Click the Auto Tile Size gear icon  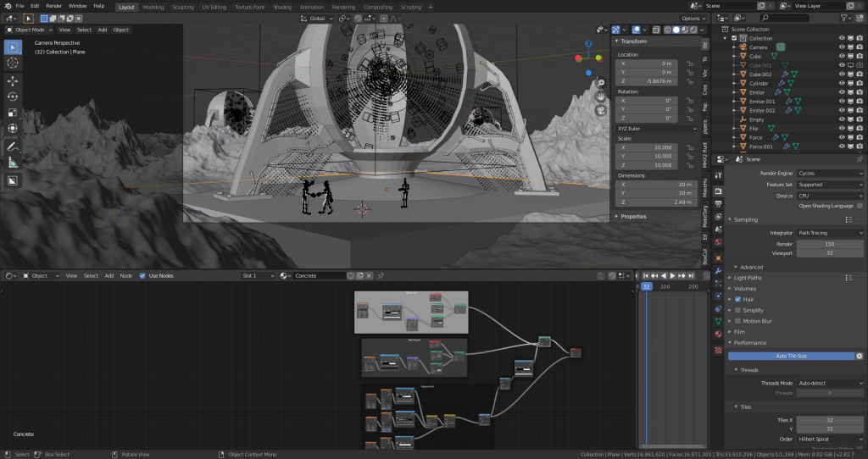point(860,357)
